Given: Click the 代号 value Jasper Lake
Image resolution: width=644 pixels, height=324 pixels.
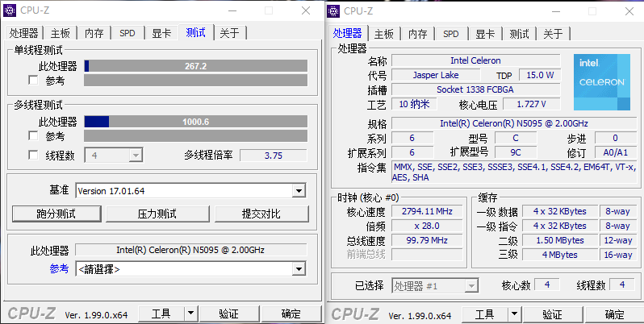Looking at the screenshot, I should click(436, 75).
